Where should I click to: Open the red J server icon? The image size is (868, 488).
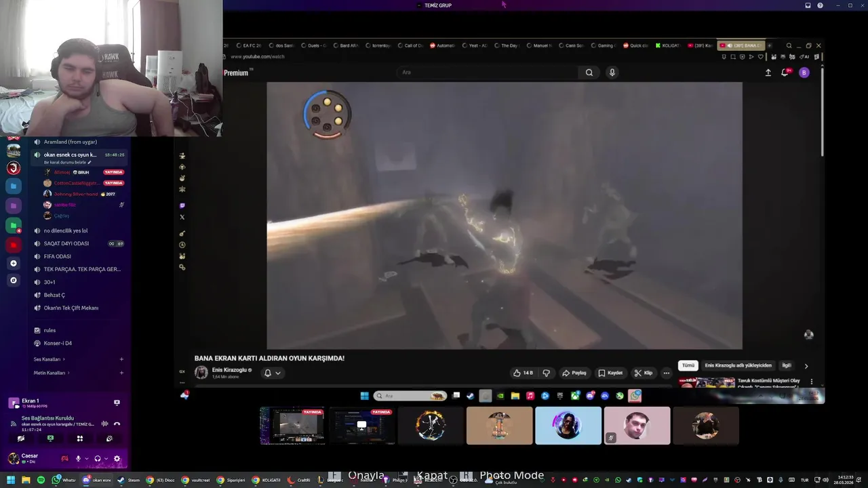[x=14, y=167]
